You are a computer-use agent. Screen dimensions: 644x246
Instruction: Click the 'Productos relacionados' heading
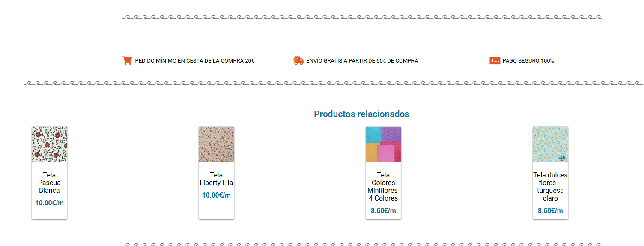[x=361, y=114]
